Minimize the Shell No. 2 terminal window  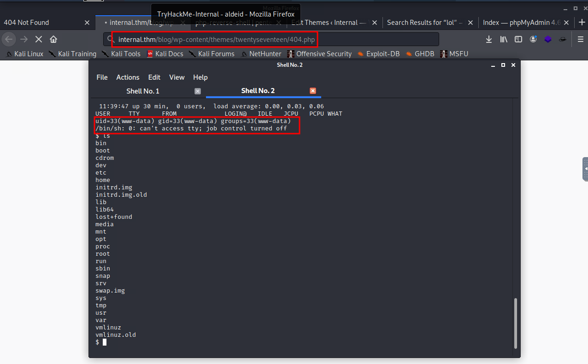tap(493, 65)
